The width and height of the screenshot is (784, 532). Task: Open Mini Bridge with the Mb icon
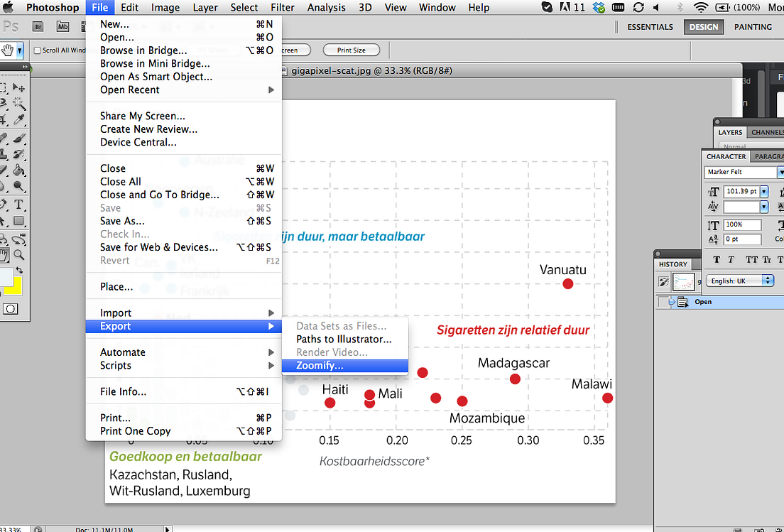[x=62, y=27]
